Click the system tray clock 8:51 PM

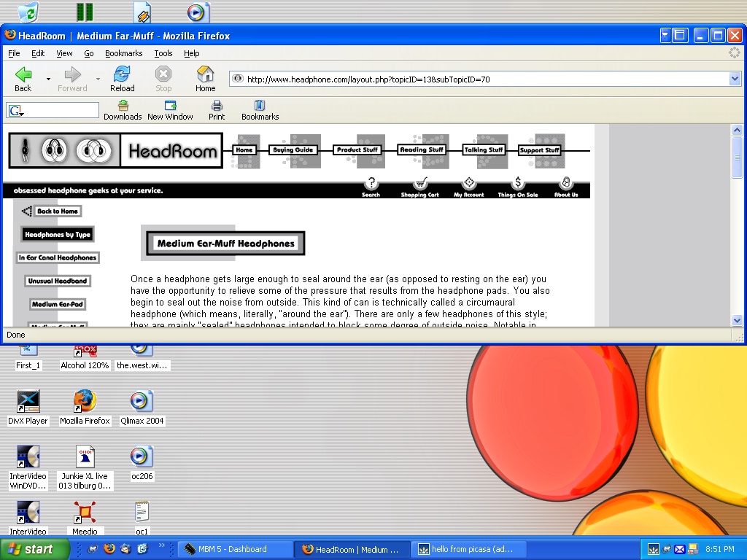pyautogui.click(x=720, y=549)
